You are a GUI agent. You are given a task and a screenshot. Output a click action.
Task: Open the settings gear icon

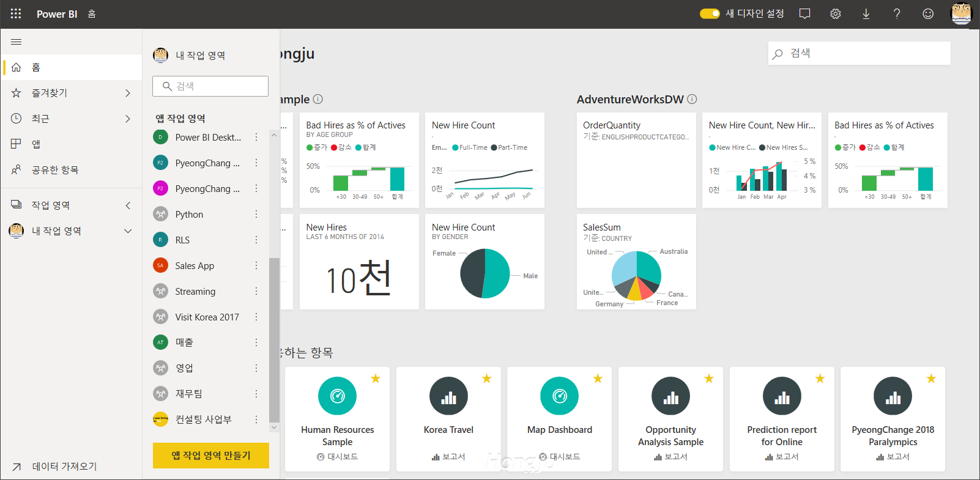(836, 13)
